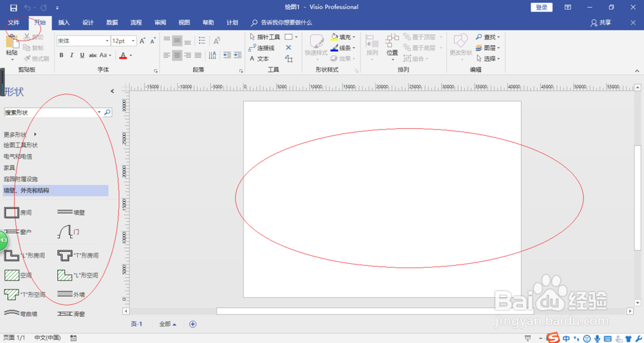
Task: Toggle Underline formatting
Action: click(x=82, y=55)
